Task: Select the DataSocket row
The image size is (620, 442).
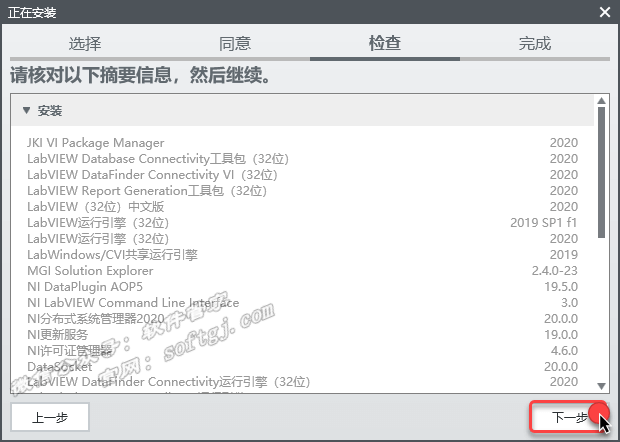Action: coord(302,367)
